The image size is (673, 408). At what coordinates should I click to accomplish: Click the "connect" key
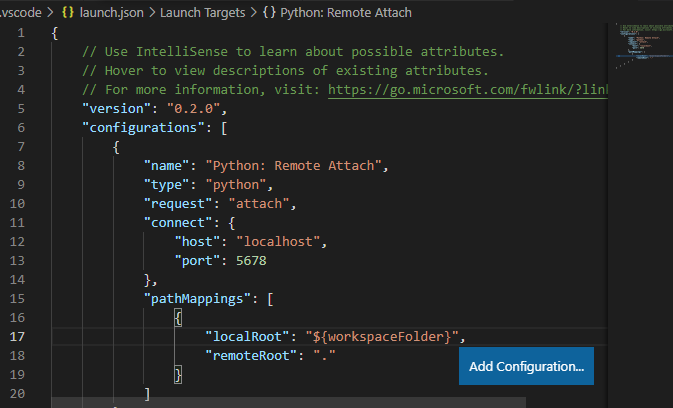coord(178,222)
